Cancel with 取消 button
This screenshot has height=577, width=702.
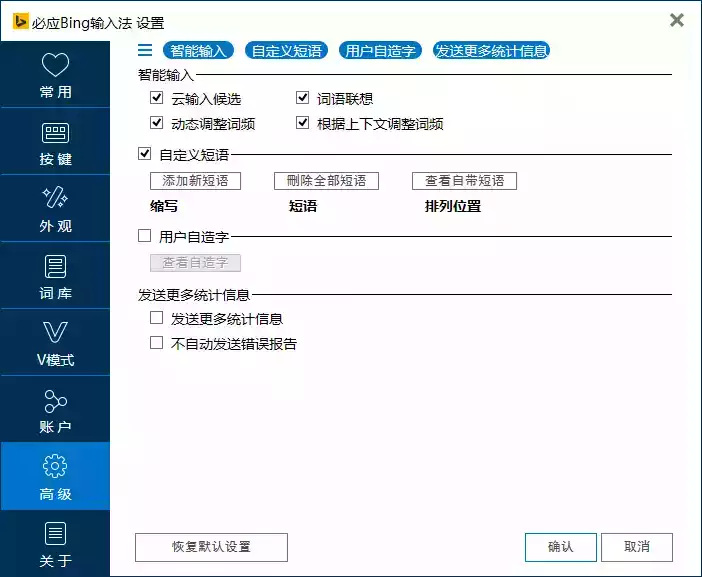coord(637,547)
